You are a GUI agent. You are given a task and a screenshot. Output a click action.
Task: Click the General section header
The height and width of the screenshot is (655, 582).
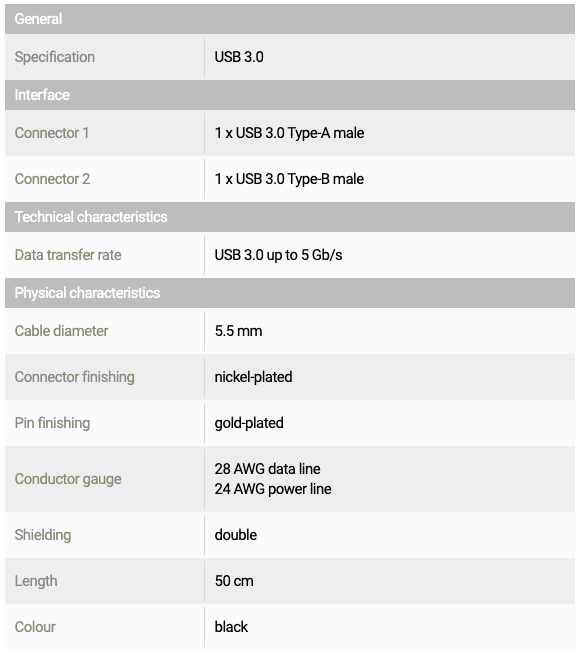point(290,19)
